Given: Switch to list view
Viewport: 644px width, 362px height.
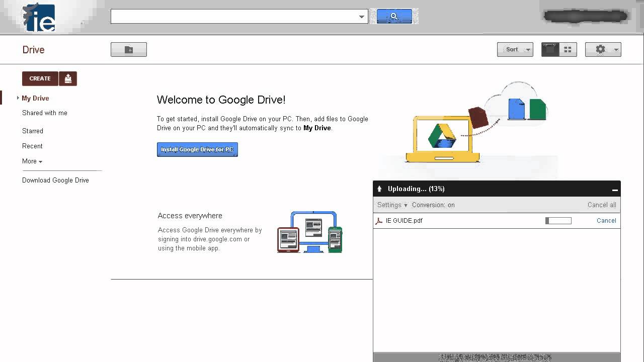Looking at the screenshot, I should coord(550,49).
